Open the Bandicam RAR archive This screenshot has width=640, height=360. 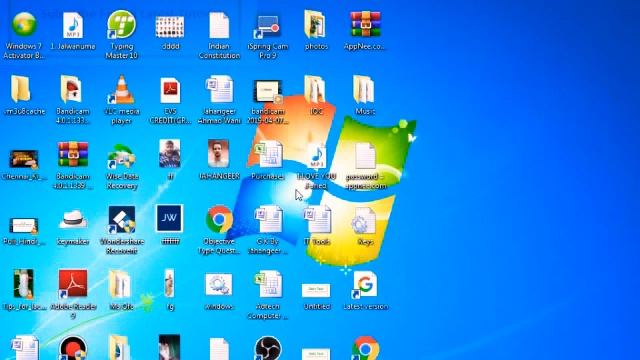click(x=73, y=154)
